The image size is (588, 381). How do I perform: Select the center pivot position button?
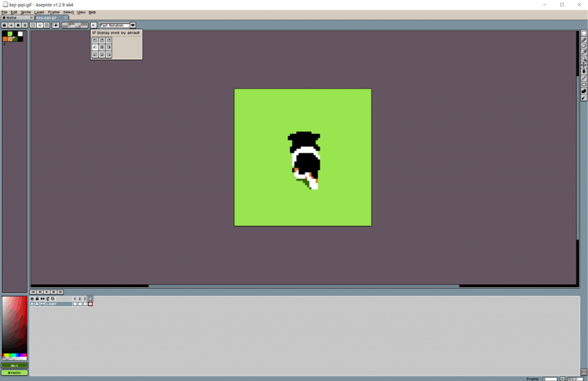point(102,47)
